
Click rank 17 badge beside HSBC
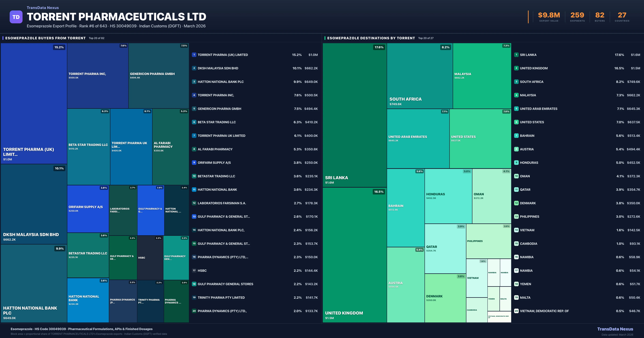[x=194, y=271]
